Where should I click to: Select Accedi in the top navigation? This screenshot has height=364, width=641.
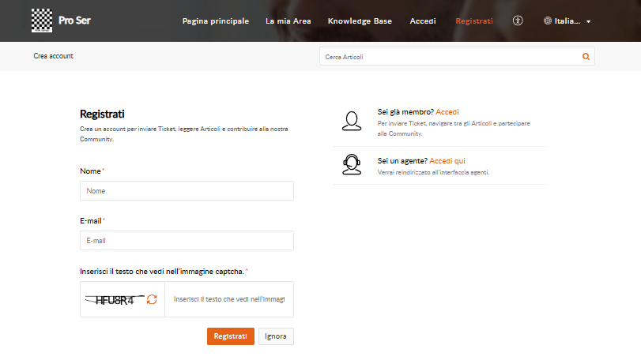coord(423,21)
